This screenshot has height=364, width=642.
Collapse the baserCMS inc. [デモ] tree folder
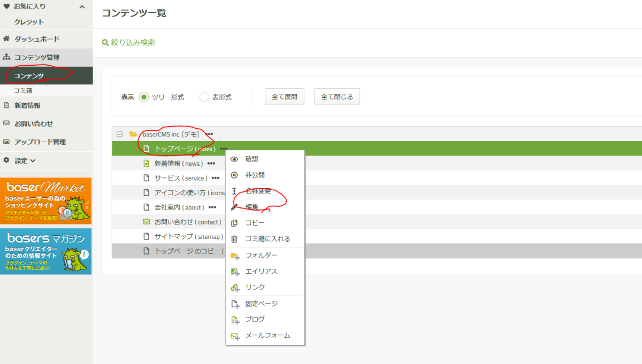(x=120, y=134)
